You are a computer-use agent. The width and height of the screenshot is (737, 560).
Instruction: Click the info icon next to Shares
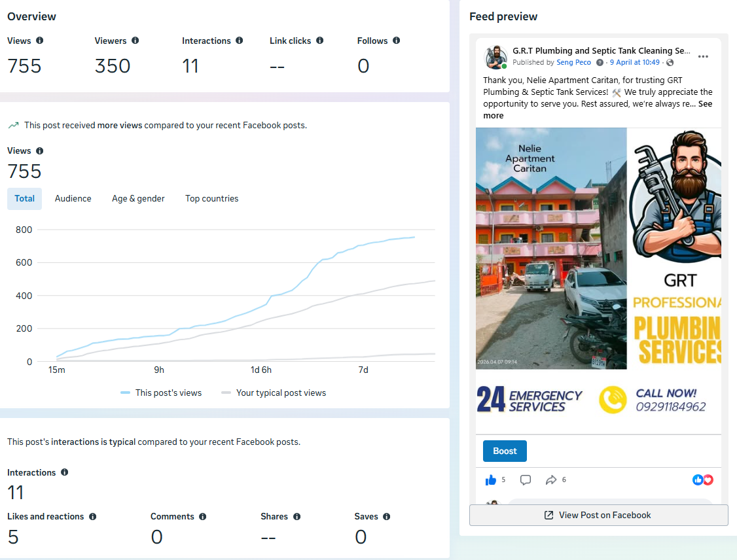pos(297,516)
